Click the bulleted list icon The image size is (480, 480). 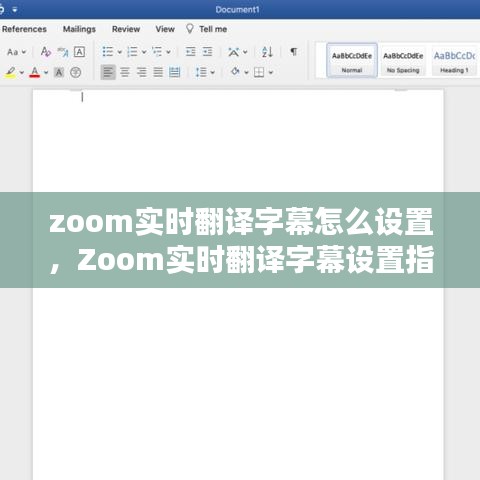click(x=108, y=52)
